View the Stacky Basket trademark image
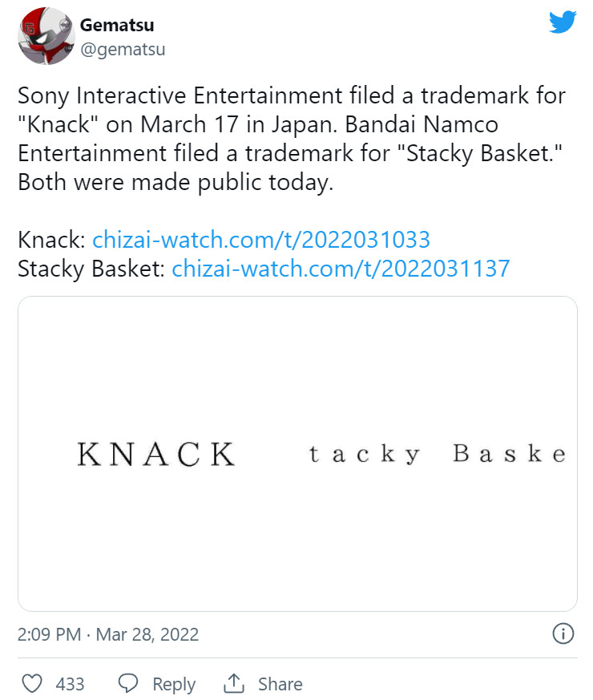This screenshot has height=700, width=593. tap(438, 455)
